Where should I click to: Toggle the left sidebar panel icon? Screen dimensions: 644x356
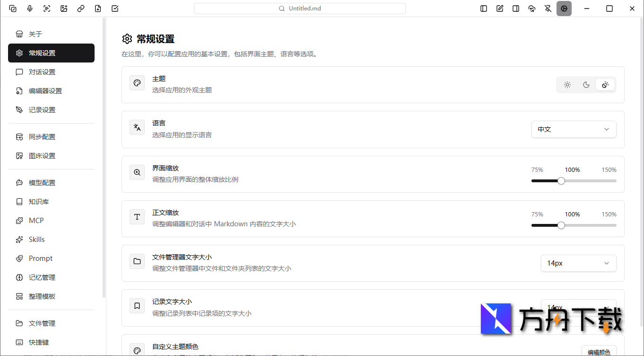(x=483, y=8)
